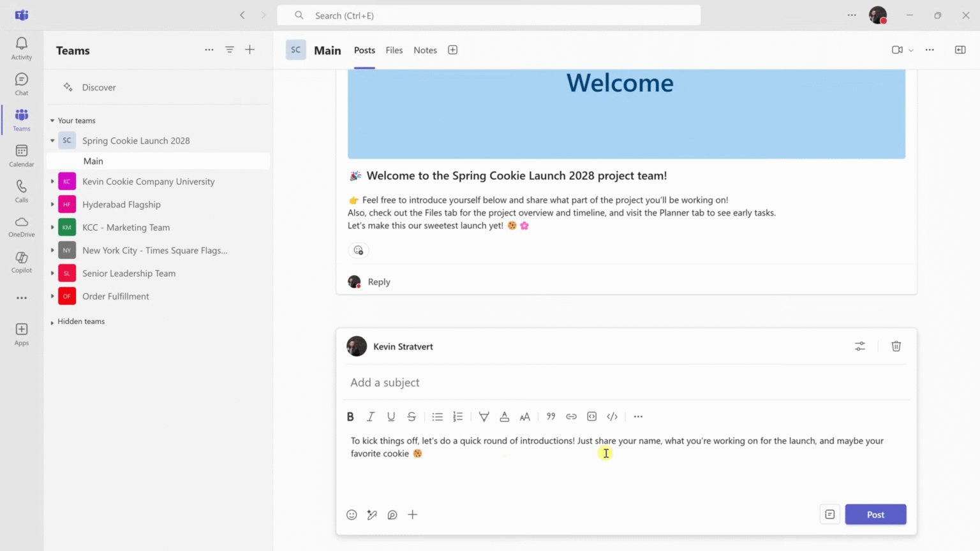The width and height of the screenshot is (980, 551).
Task: Collapse Your teams section
Action: click(52, 121)
